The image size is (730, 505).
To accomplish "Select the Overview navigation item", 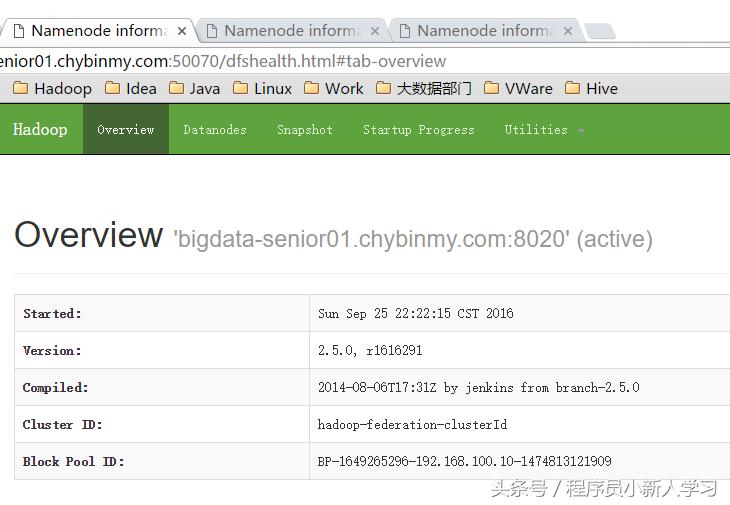I will [x=126, y=130].
